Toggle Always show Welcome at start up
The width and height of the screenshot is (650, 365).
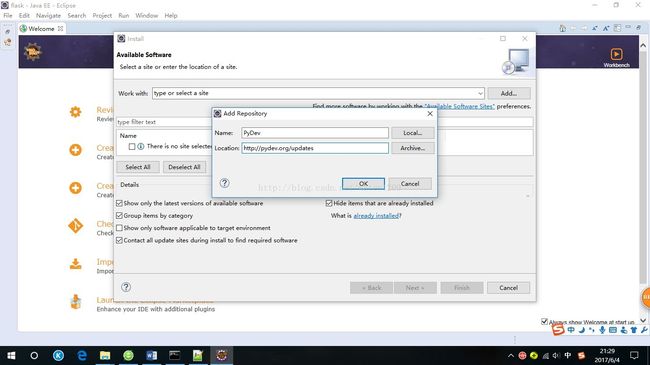pos(544,321)
